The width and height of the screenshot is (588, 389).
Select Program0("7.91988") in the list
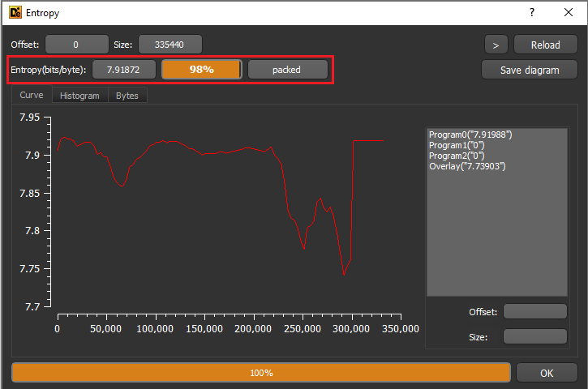click(470, 135)
